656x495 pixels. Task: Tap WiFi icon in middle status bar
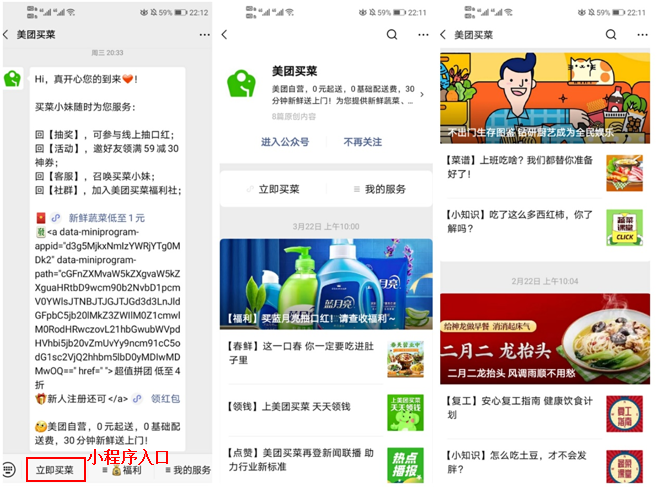click(290, 12)
